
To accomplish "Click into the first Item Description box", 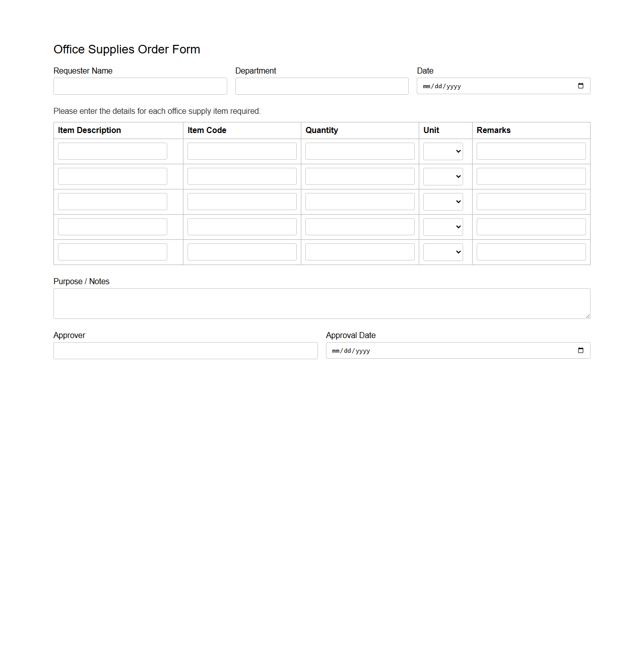I will point(112,151).
